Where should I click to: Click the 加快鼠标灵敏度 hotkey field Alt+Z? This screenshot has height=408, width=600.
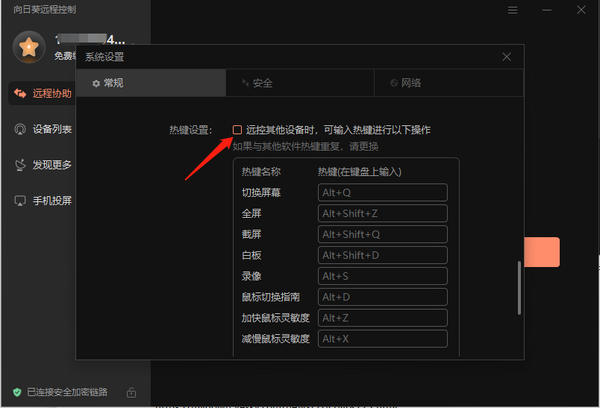383,318
